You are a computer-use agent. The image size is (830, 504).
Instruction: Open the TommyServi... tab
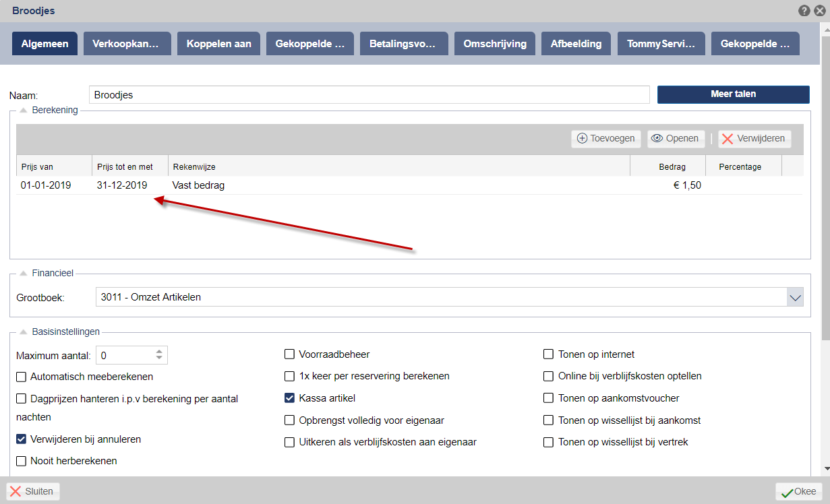point(661,44)
